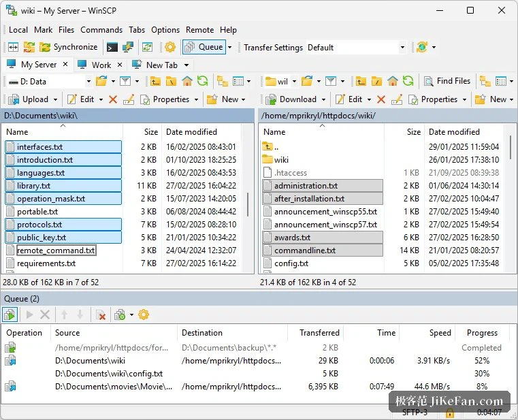The width and height of the screenshot is (518, 420).
Task: Click the Synchronize Browsing icon beside Compare Directories
Action: tap(29, 47)
